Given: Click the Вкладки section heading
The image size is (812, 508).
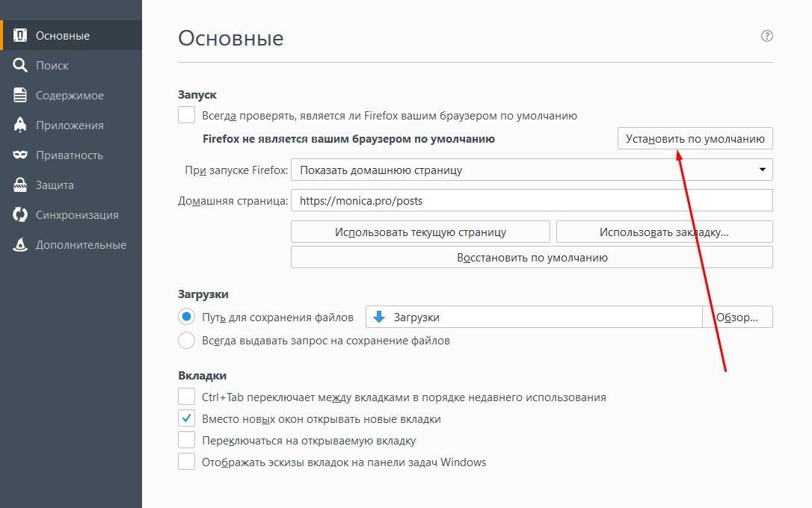Looking at the screenshot, I should (202, 376).
